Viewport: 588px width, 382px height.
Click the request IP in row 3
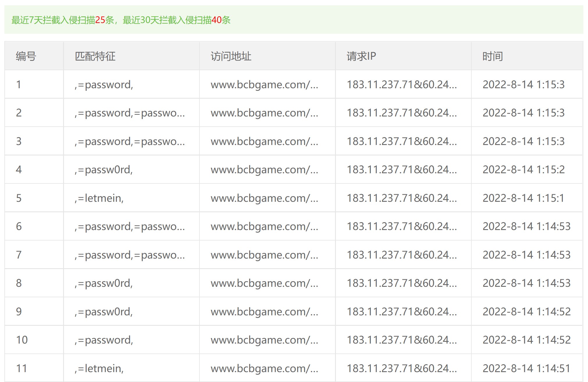point(402,142)
